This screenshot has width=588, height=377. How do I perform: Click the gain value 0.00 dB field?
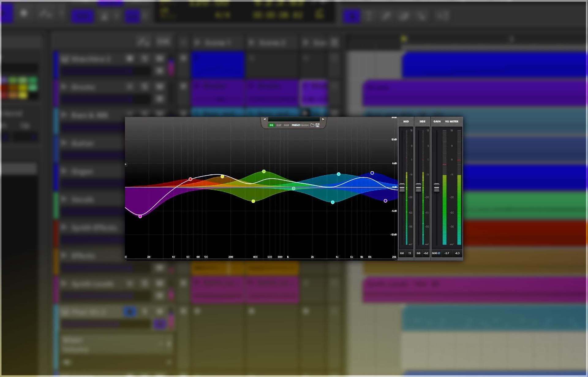click(436, 253)
